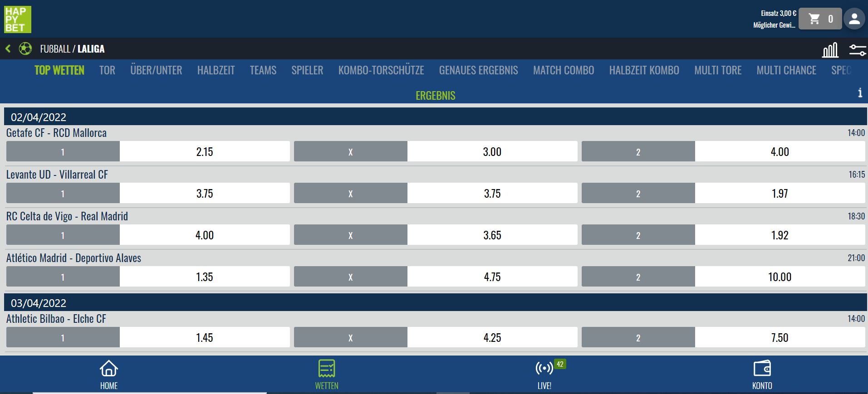Go to Home in bottom navigation
This screenshot has width=868, height=394.
pos(109,375)
